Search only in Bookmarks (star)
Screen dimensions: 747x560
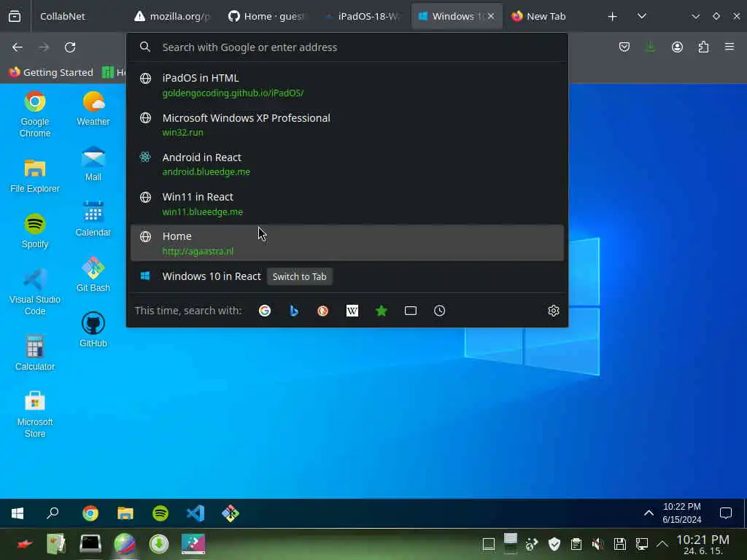pyautogui.click(x=382, y=311)
